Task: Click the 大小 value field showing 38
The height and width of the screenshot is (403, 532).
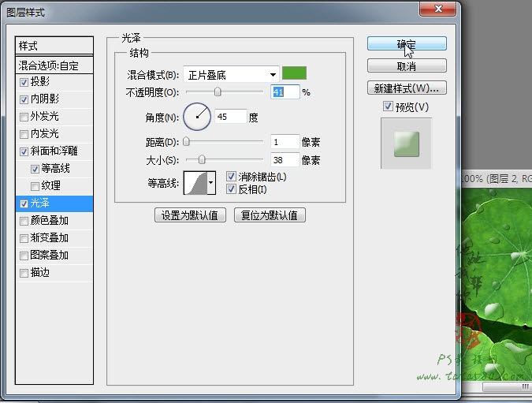Action: [285, 160]
